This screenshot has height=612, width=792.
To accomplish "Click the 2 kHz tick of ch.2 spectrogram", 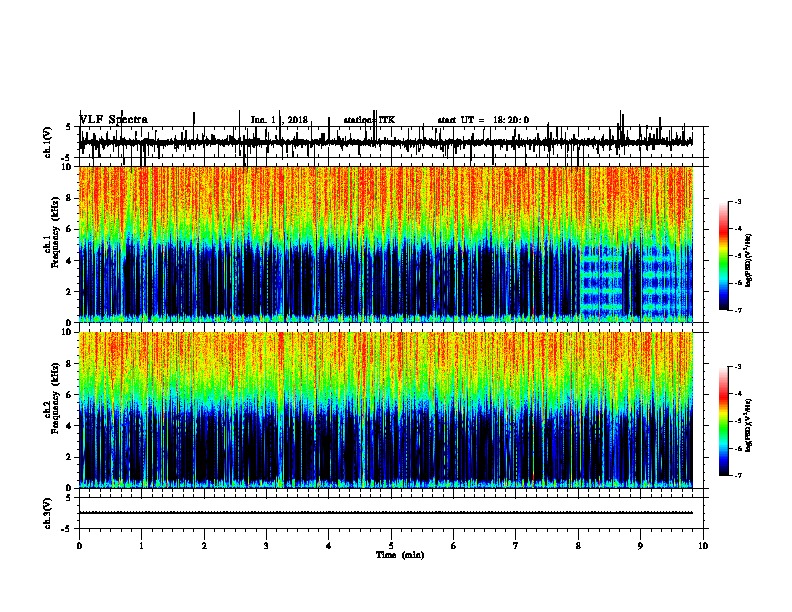I will 70,457.
